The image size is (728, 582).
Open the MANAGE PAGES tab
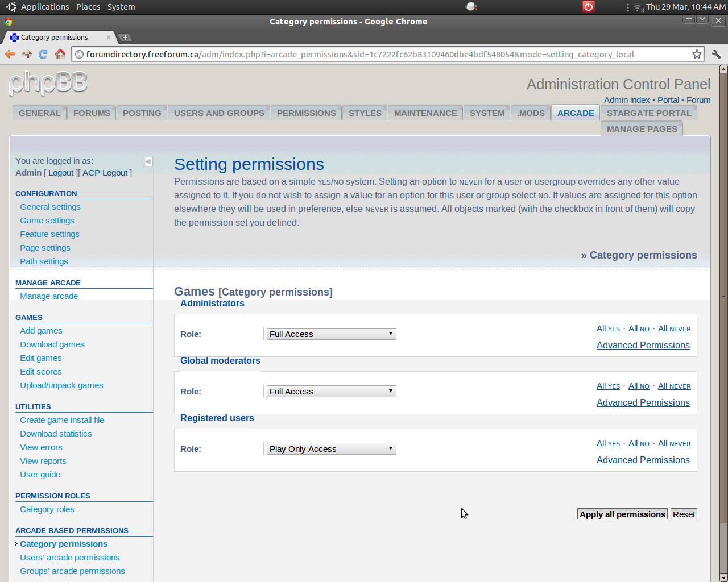tap(642, 128)
